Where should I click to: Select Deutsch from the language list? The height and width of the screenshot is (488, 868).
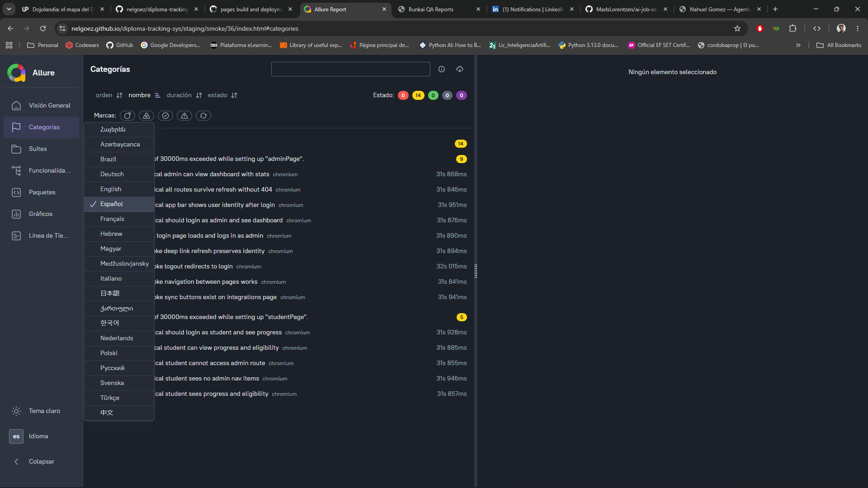119,174
